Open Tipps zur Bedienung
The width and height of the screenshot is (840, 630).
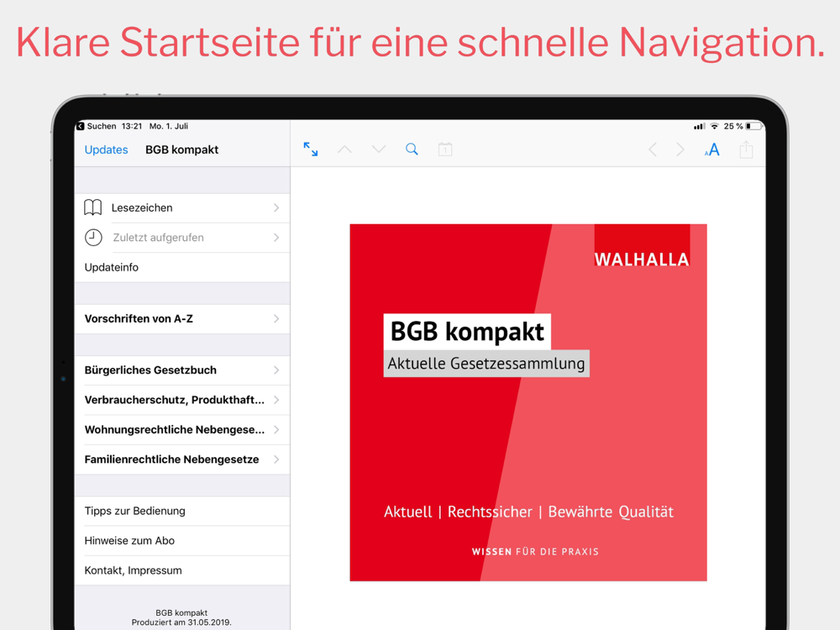(182, 511)
